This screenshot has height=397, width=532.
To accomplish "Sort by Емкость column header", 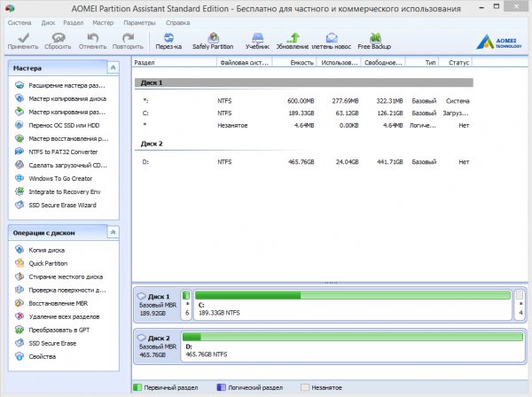I will [x=294, y=62].
